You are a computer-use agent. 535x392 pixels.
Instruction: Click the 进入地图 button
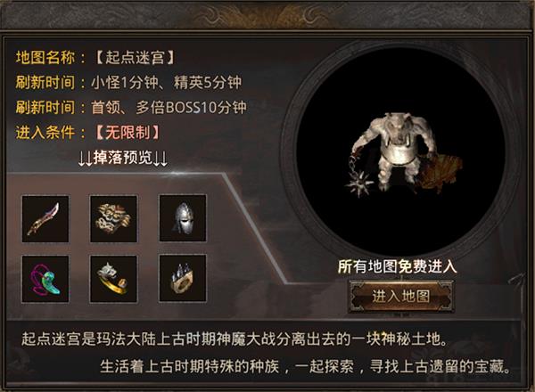point(401,296)
